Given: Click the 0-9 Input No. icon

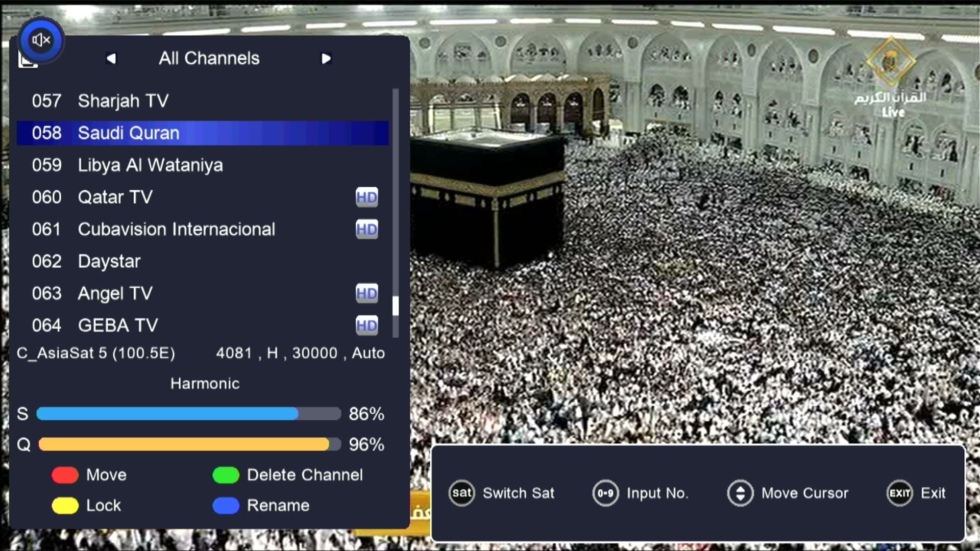Looking at the screenshot, I should (x=605, y=493).
